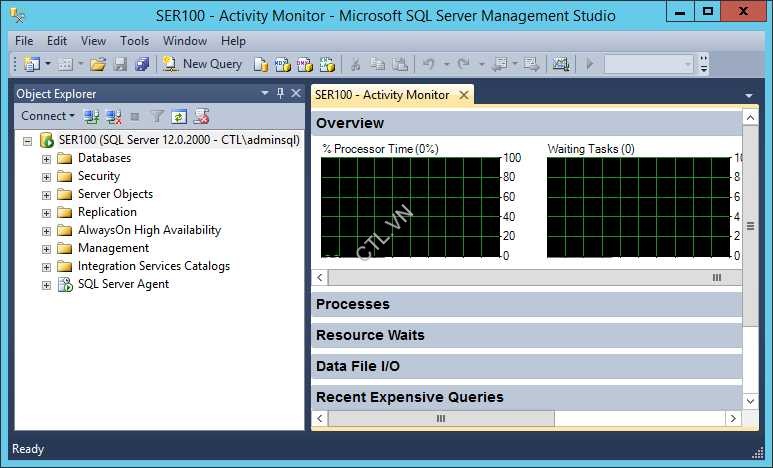The width and height of the screenshot is (773, 468).
Task: Click the Redo arrow icon
Action: pos(463,64)
